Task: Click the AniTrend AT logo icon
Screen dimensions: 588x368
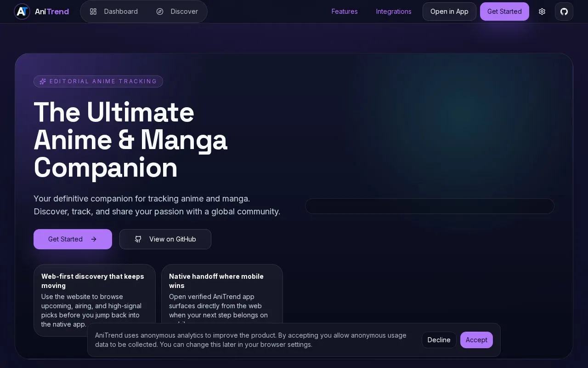Action: click(22, 11)
